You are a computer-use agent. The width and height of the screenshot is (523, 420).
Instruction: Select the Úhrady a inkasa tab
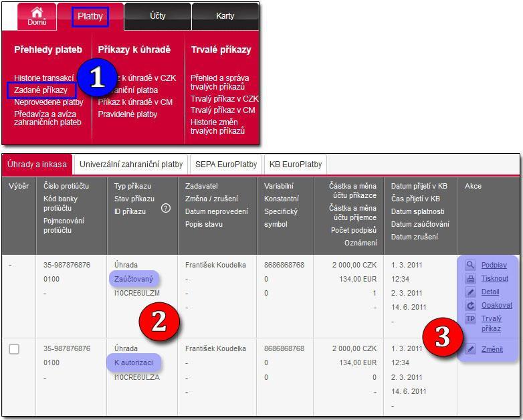[x=37, y=165]
